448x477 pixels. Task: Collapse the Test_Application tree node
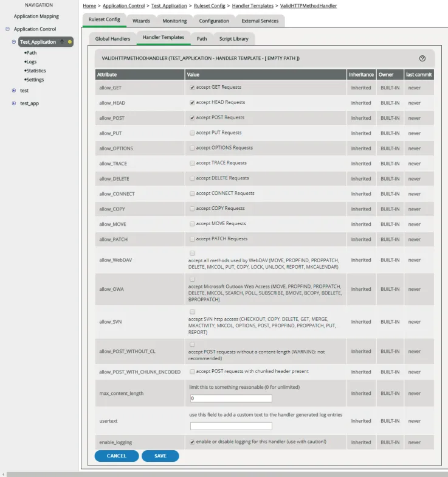[13, 41]
